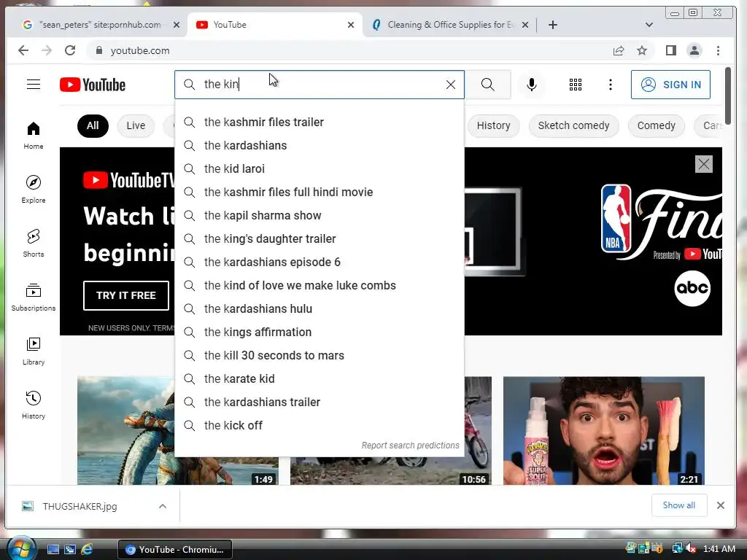Choose suggestion 'the kashmir files trailer'

tap(320, 122)
